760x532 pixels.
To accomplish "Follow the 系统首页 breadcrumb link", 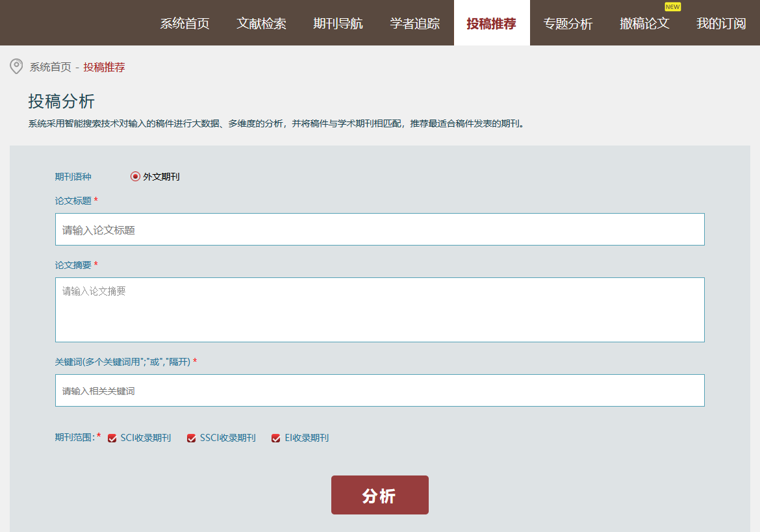I will pyautogui.click(x=51, y=67).
